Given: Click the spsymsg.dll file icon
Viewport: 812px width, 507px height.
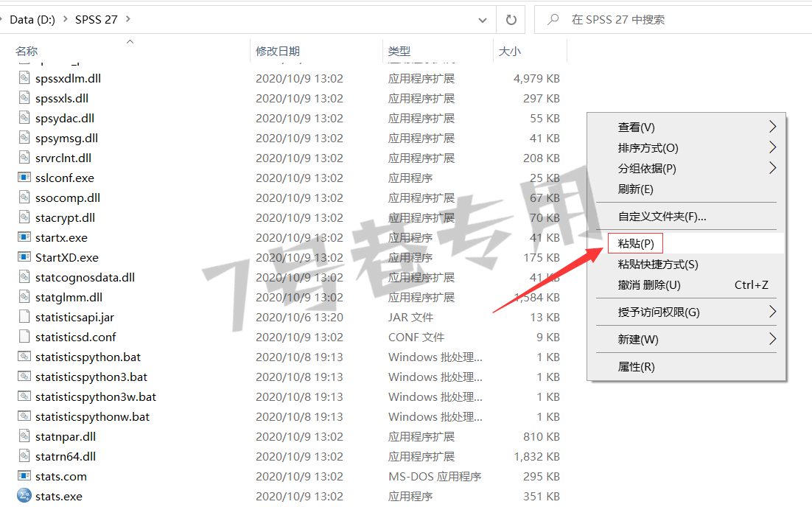Looking at the screenshot, I should tap(24, 138).
